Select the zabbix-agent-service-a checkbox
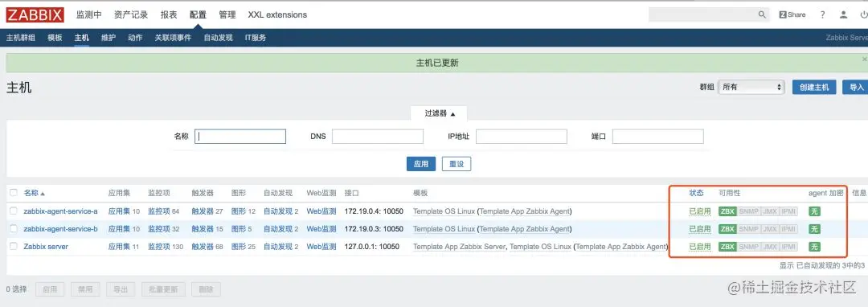The width and height of the screenshot is (868, 307). click(x=14, y=211)
